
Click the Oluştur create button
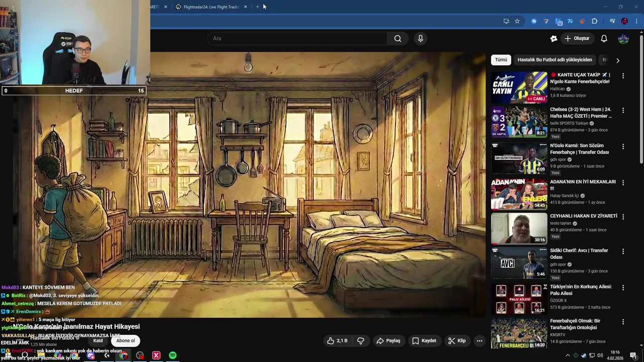point(577,38)
